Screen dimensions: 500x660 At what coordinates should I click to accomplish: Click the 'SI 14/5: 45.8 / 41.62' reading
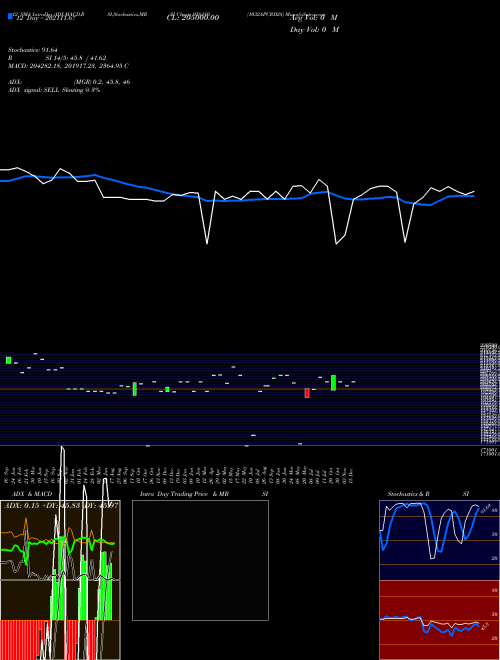click(x=76, y=58)
